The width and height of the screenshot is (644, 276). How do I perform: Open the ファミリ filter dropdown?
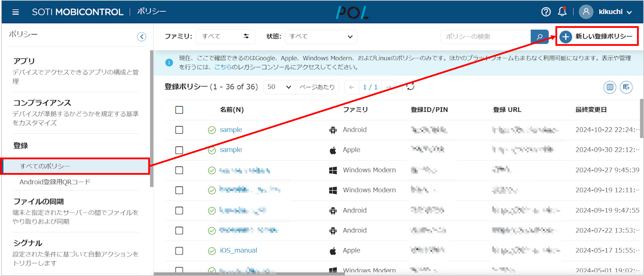pyautogui.click(x=225, y=37)
